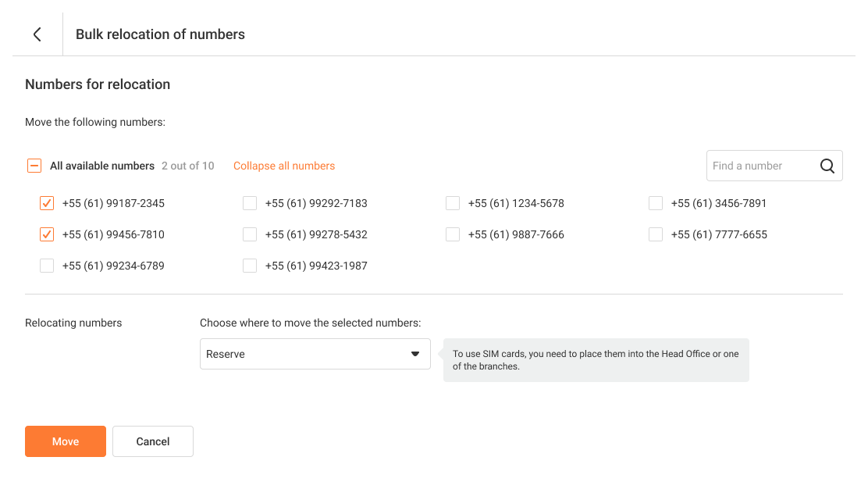Check +55 (61) 1234-5678 for relocation
The width and height of the screenshot is (868, 482).
[453, 203]
